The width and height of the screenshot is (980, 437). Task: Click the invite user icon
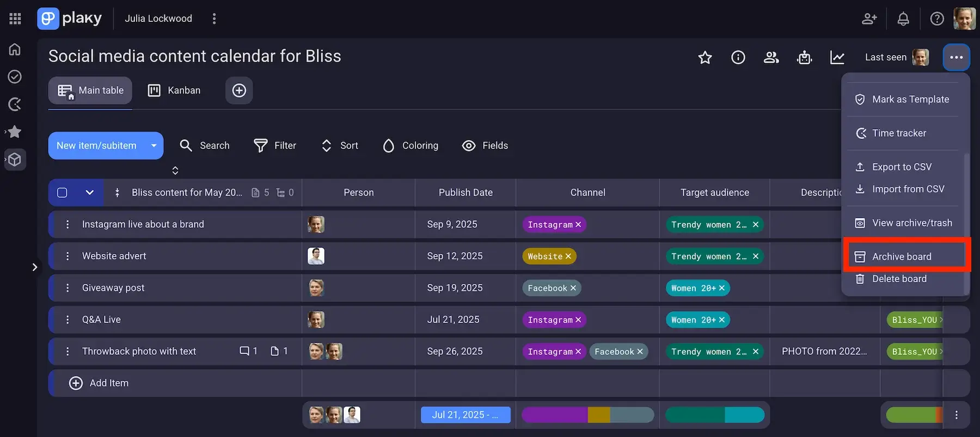click(x=869, y=19)
